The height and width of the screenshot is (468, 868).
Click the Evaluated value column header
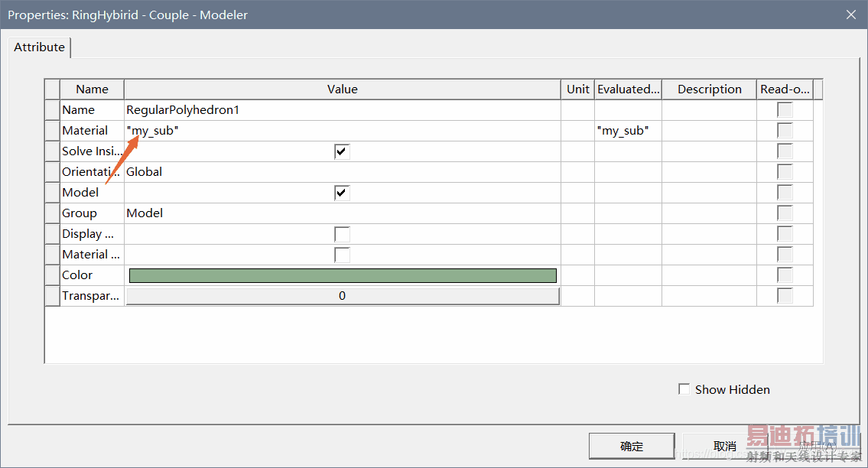pyautogui.click(x=628, y=89)
